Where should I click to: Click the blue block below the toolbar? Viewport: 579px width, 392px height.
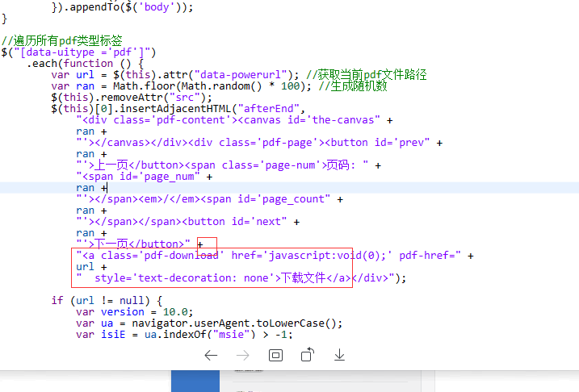coord(195,382)
